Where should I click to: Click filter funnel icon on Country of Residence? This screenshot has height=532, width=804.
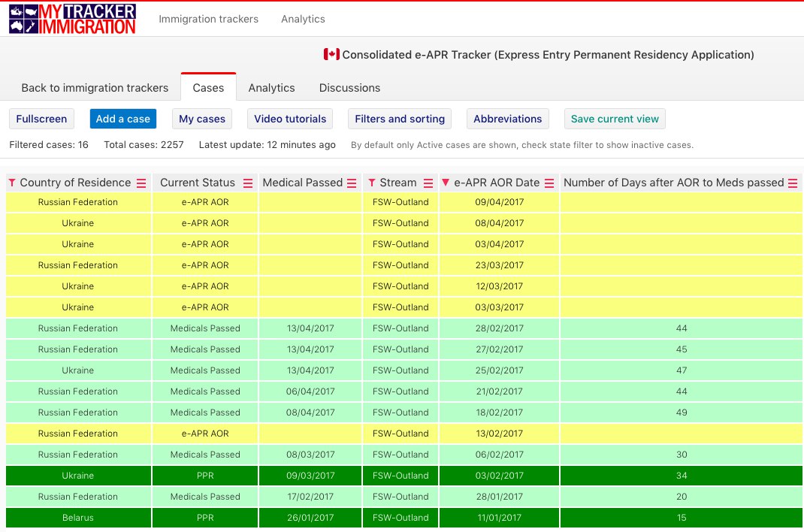pyautogui.click(x=12, y=183)
